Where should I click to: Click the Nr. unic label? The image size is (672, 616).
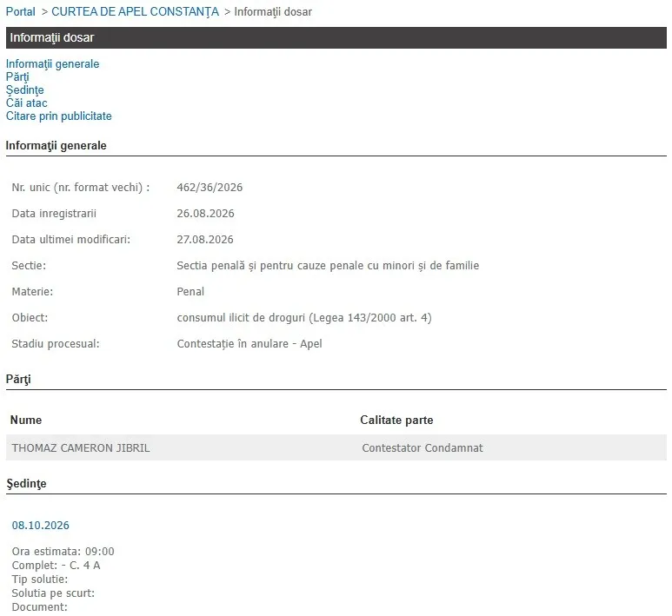pyautogui.click(x=81, y=187)
